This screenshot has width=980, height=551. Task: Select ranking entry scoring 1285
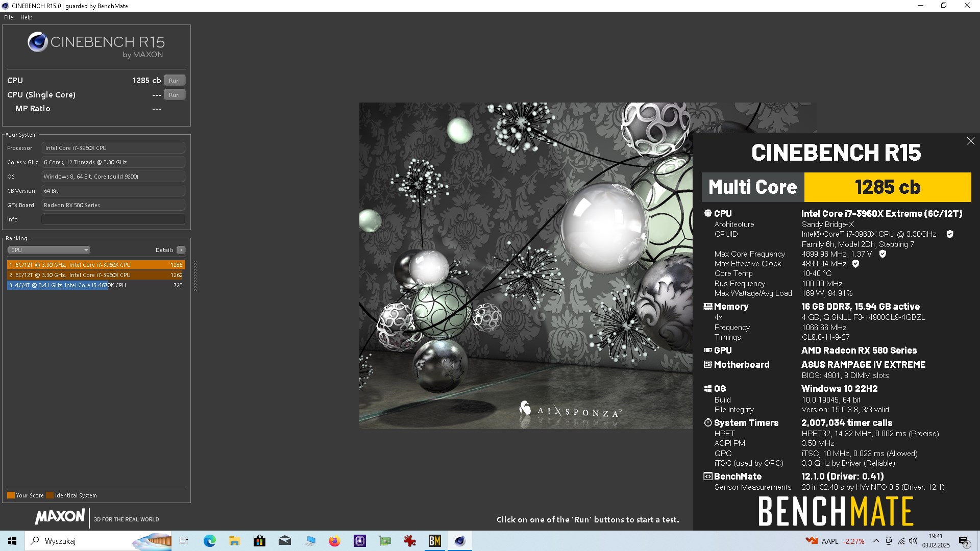pos(96,265)
